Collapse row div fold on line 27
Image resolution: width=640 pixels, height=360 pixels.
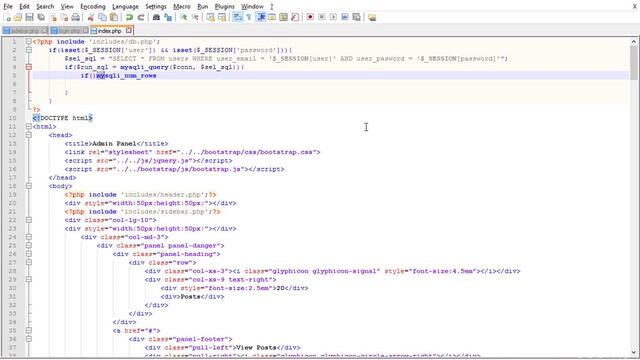29,262
